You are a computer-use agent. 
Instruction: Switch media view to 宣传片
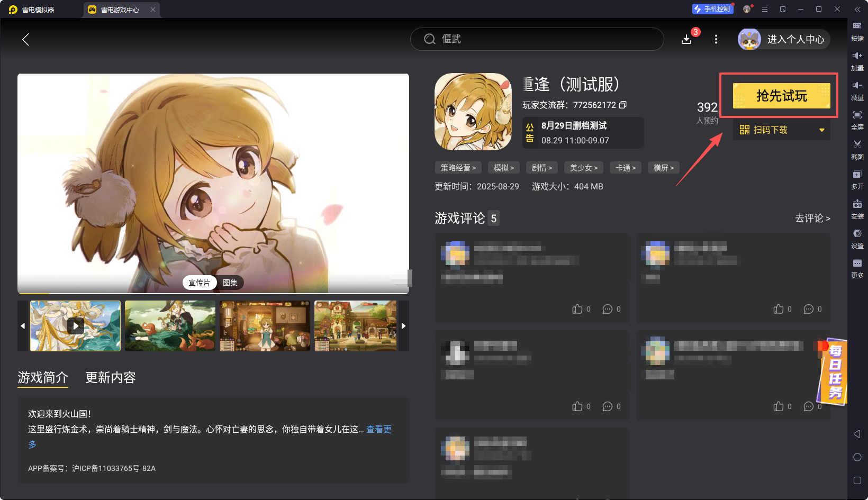pyautogui.click(x=199, y=283)
